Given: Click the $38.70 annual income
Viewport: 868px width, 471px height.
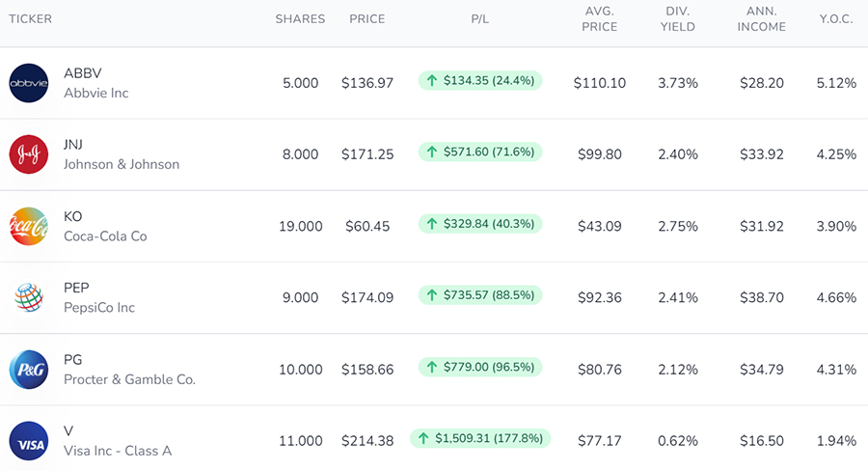Looking at the screenshot, I should point(762,297).
